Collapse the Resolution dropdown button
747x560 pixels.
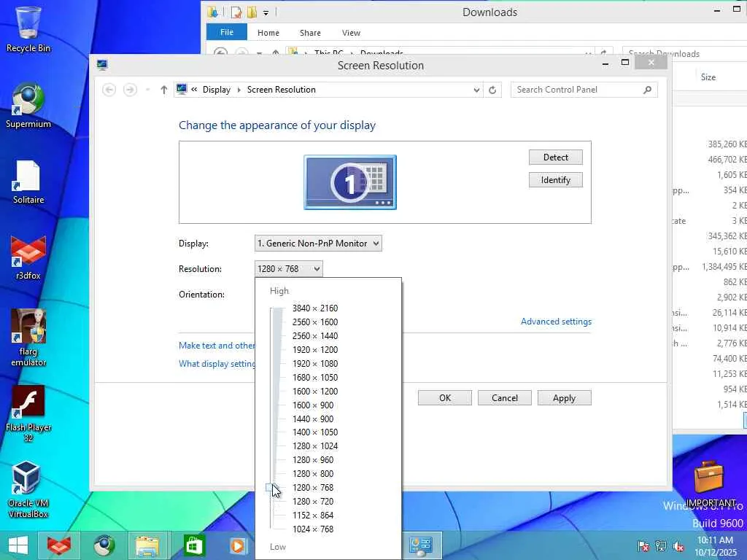pos(289,269)
